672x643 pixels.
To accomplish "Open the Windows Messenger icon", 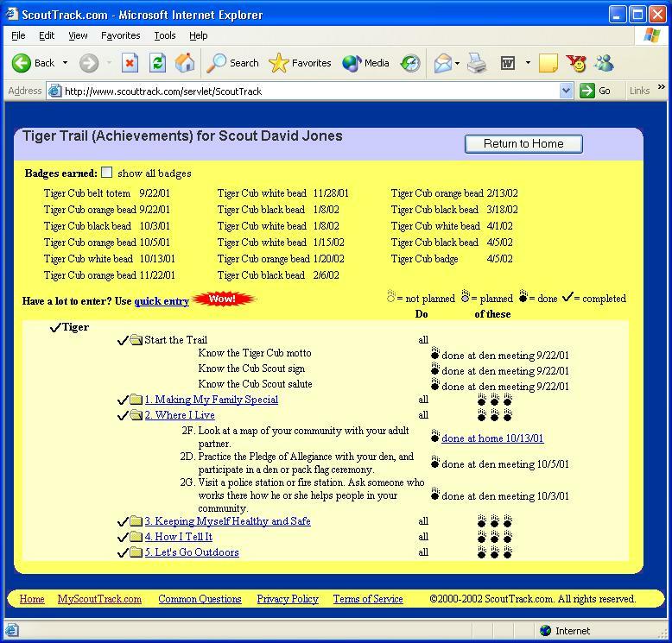I will click(604, 63).
